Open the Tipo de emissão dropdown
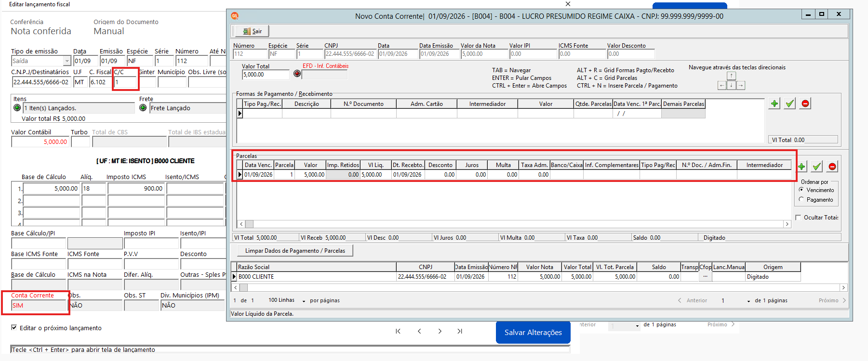Screen dimensions: 868x361 pos(67,61)
